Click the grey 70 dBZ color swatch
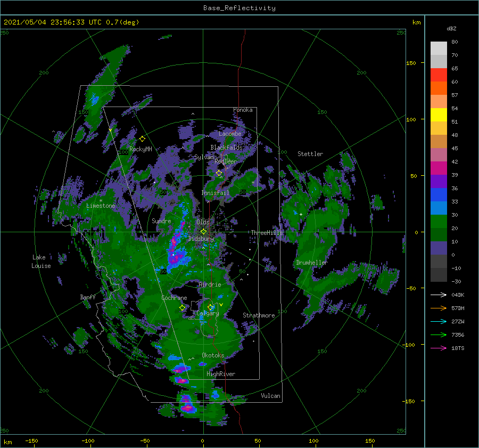This screenshot has width=479, height=448. (x=439, y=48)
